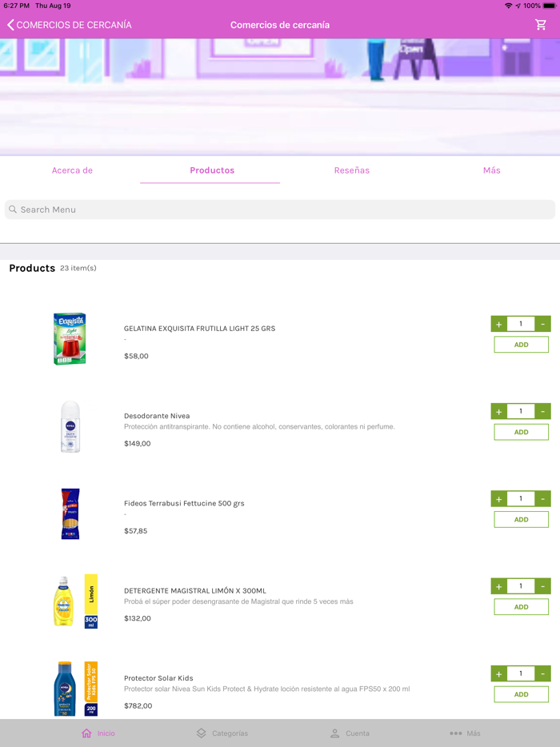This screenshot has width=560, height=747.
Task: Edit quantity field for Detergente Magistral
Action: pos(521,586)
